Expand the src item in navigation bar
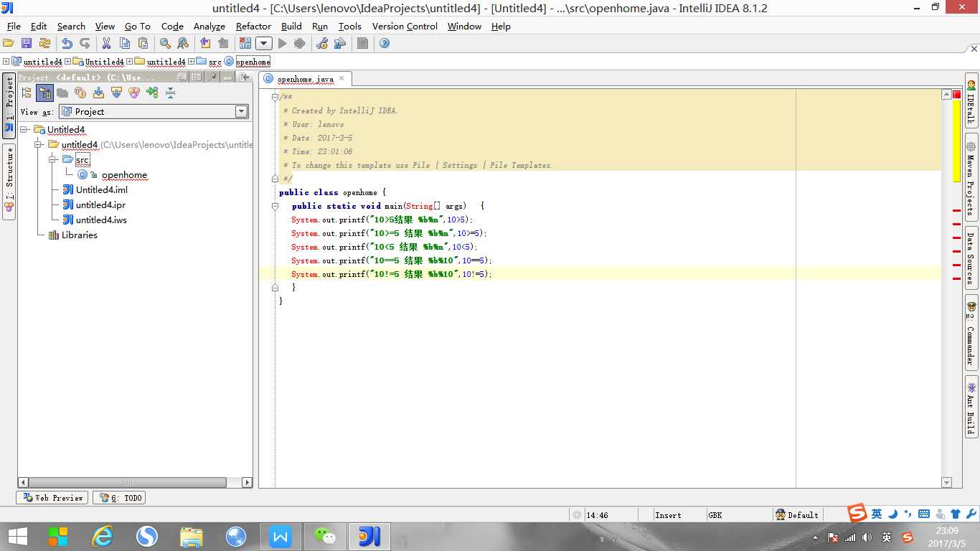 (192, 62)
